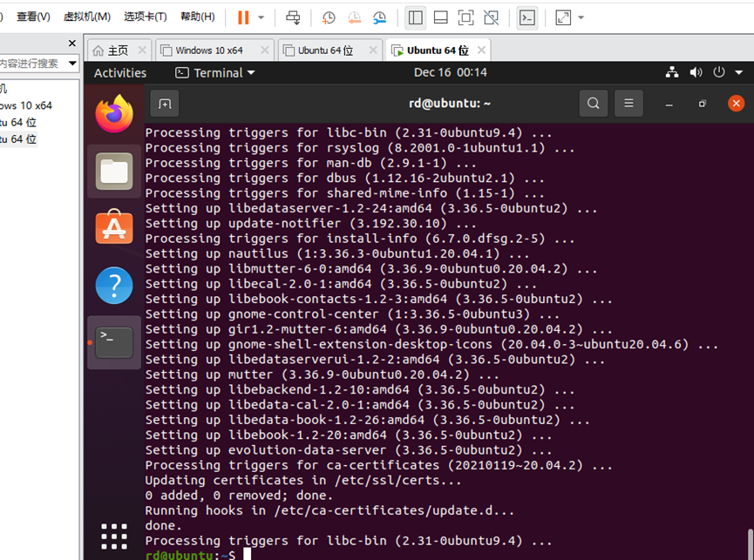Open Help from the dock

click(114, 286)
